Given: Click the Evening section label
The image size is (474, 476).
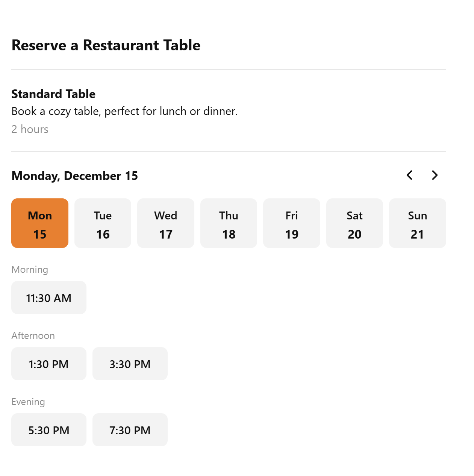Looking at the screenshot, I should (x=28, y=402).
